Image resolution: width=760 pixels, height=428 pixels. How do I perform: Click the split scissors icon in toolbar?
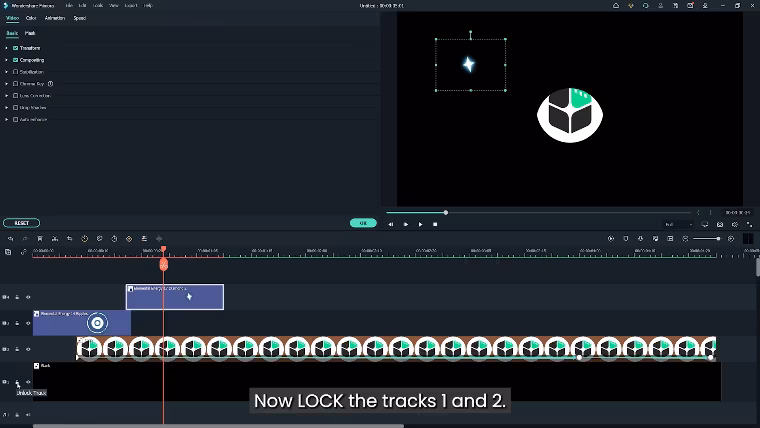coord(55,238)
